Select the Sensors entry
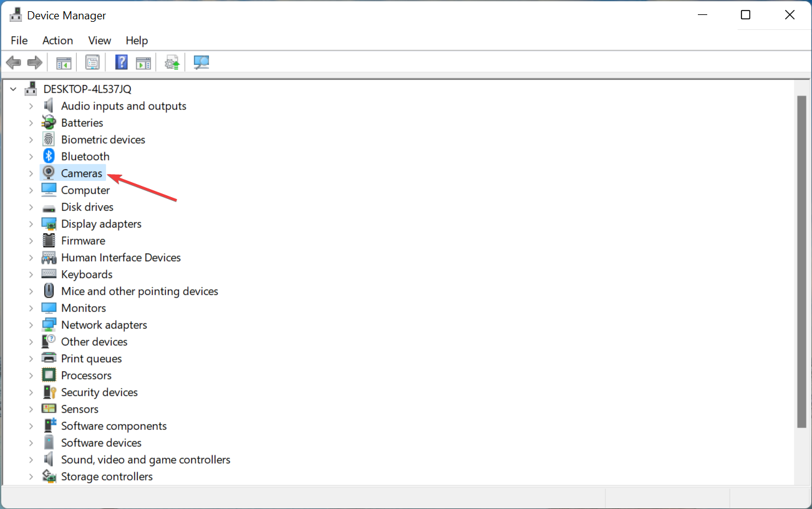This screenshot has width=812, height=509. coord(80,409)
